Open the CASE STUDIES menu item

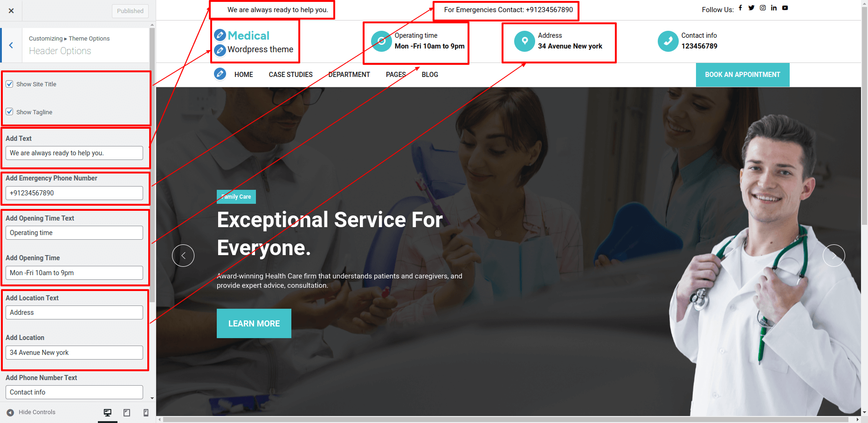290,75
